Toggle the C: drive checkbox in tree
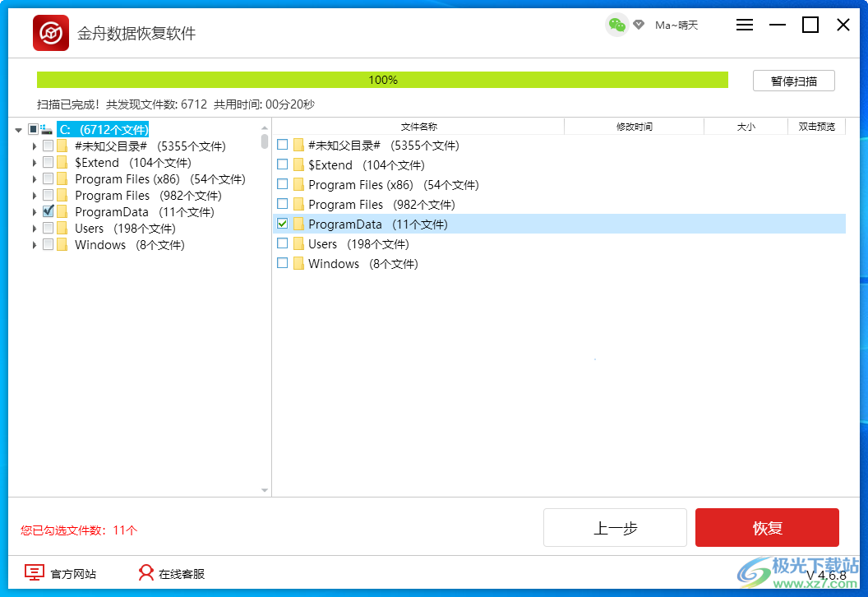 33,130
